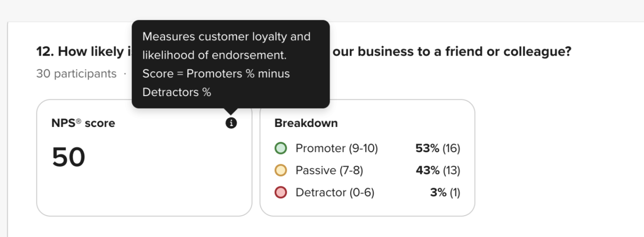The image size is (644, 237).
Task: Select the Passive (7-8) label
Action: (x=329, y=170)
